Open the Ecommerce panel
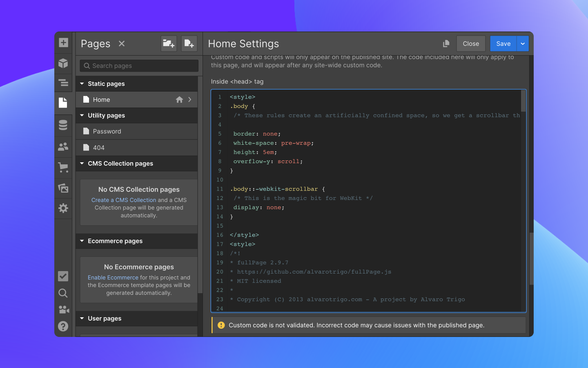The height and width of the screenshot is (368, 588). pyautogui.click(x=63, y=167)
